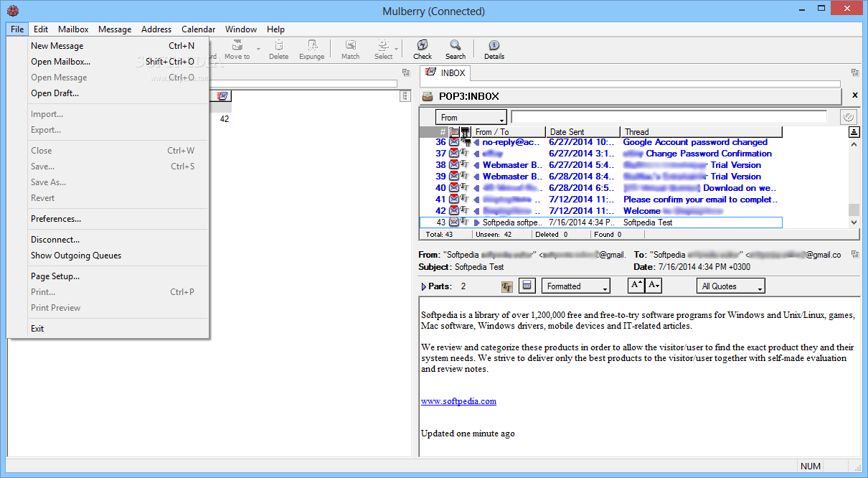Click envelope icon on message 40 row
The height and width of the screenshot is (478, 868).
pos(454,188)
